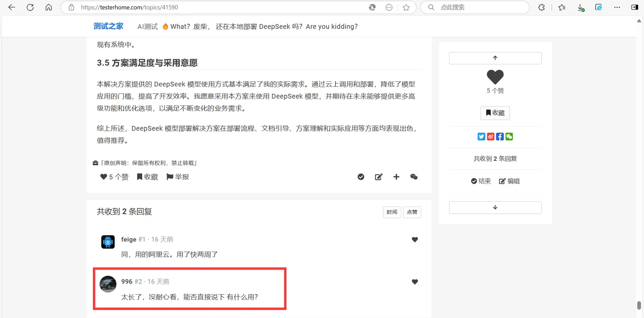644x318 pixels.
Task: Click the plus icon below the article
Action: (x=396, y=177)
